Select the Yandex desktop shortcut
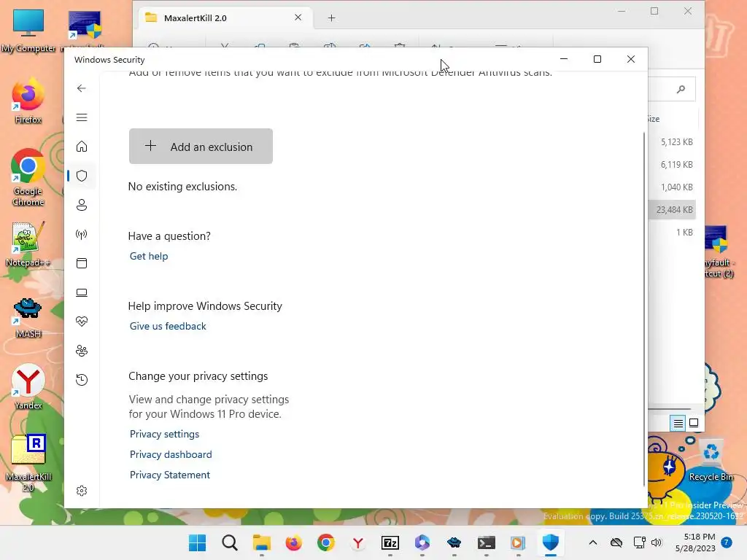Image resolution: width=747 pixels, height=560 pixels. pos(28,386)
